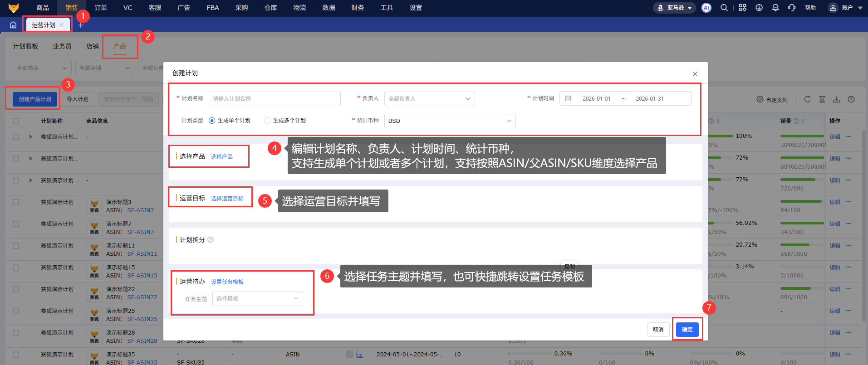868x365 pixels.
Task: Select the 生成单个计划 radio option
Action: [212, 121]
